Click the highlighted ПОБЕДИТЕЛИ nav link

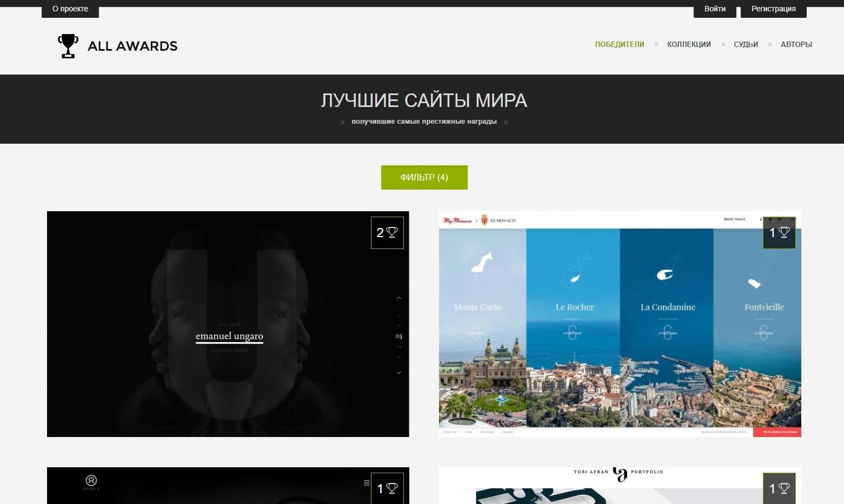(x=619, y=44)
